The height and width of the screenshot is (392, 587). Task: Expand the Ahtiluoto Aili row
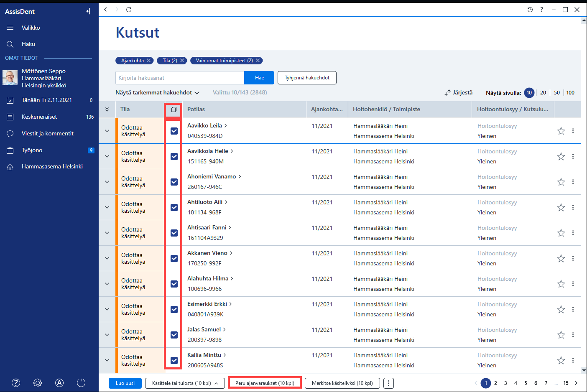[x=107, y=207]
